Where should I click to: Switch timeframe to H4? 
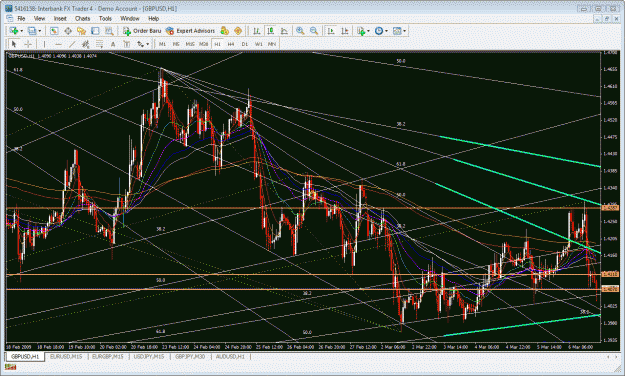tap(231, 44)
